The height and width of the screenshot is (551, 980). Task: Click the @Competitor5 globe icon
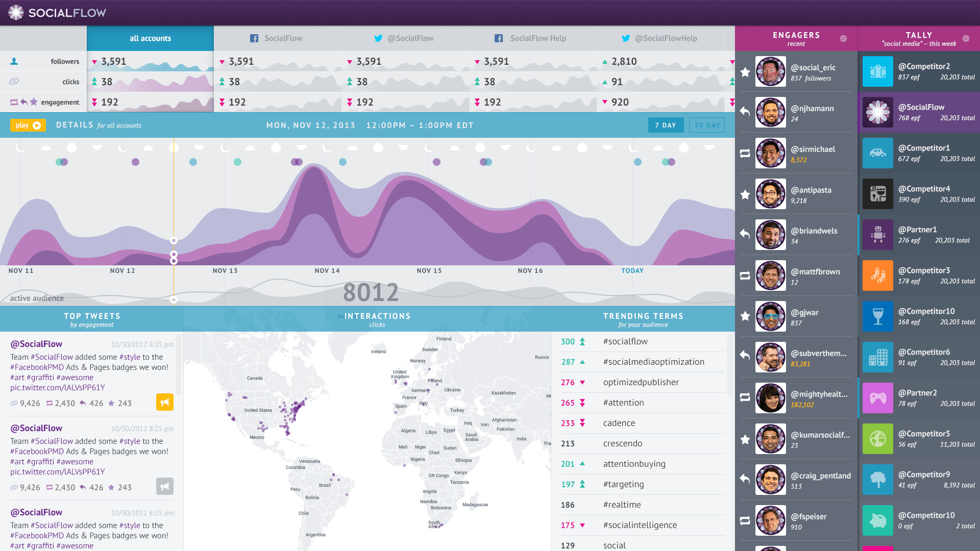tap(878, 439)
